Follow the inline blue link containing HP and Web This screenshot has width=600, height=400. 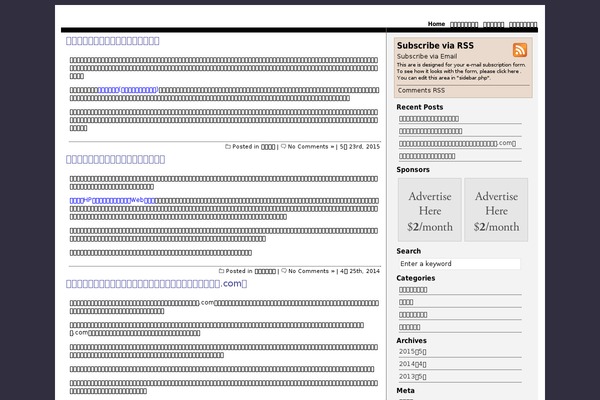click(x=112, y=201)
